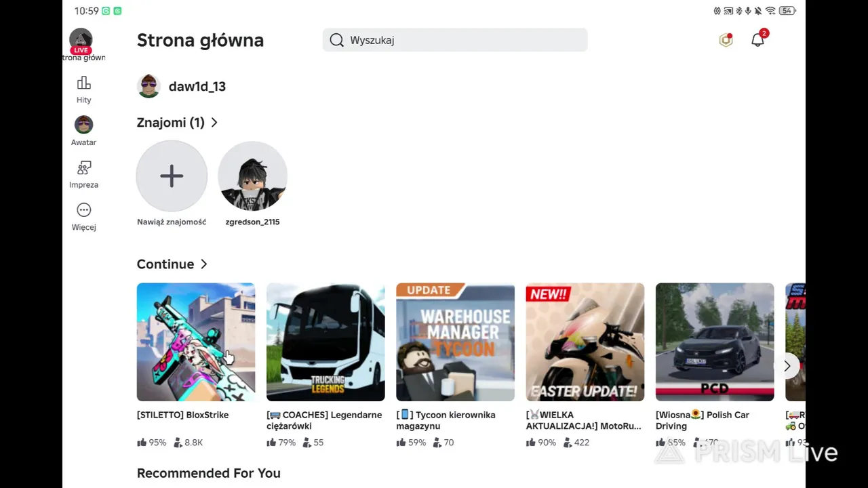Open the notifications bell

(757, 40)
